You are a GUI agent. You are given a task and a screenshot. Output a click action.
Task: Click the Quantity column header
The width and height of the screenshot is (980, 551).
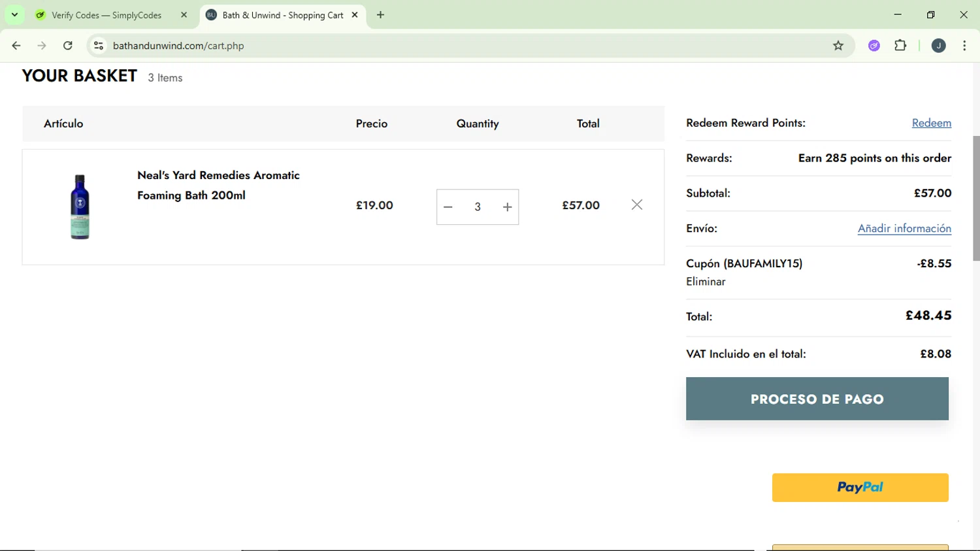478,124
